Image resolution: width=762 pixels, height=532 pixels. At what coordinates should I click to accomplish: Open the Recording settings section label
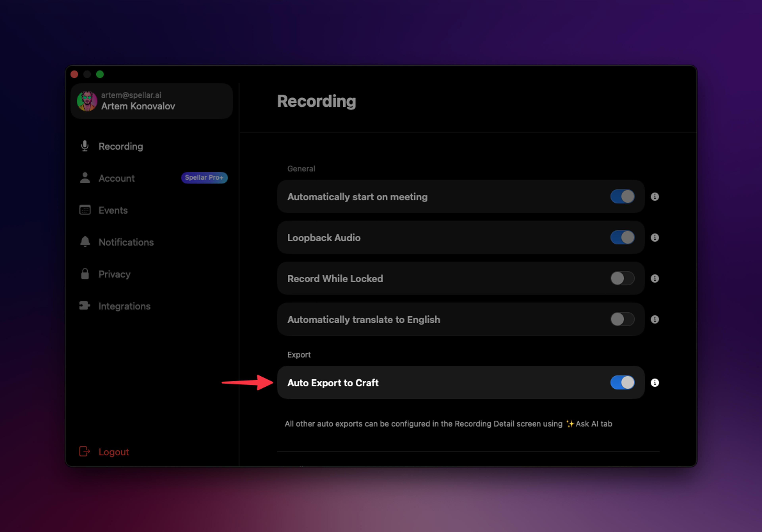[121, 147]
